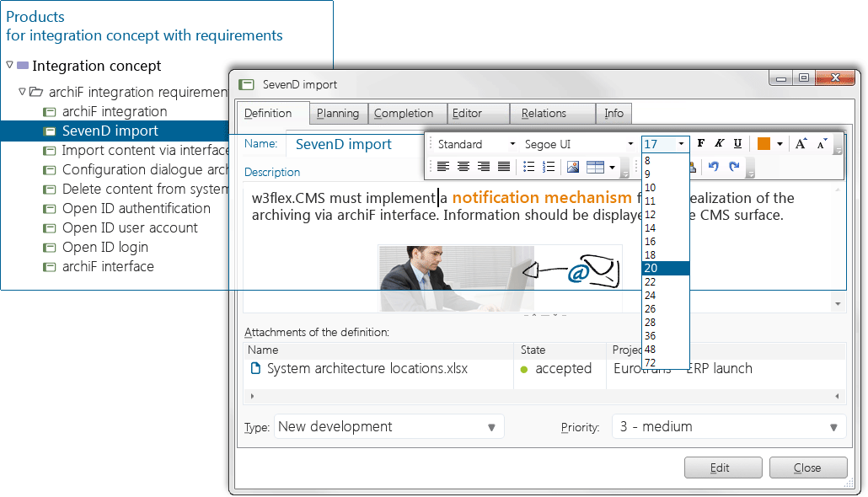Switch to the Info tab

(x=613, y=114)
